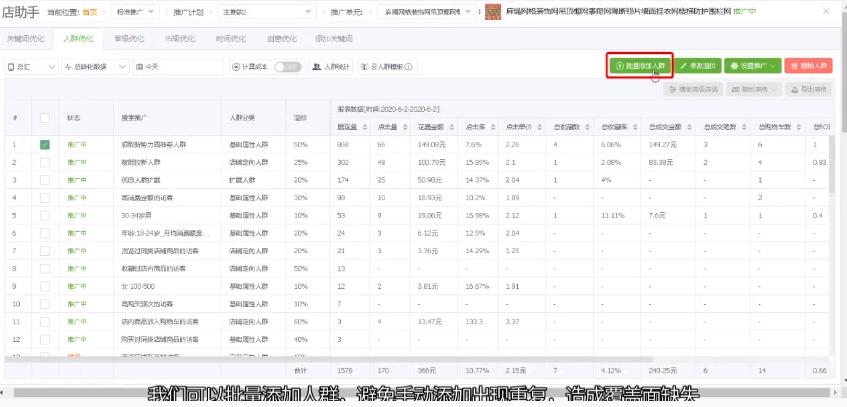This screenshot has height=407, width=847.
Task: Close the 店助手 panel with the X
Action: coord(826,11)
